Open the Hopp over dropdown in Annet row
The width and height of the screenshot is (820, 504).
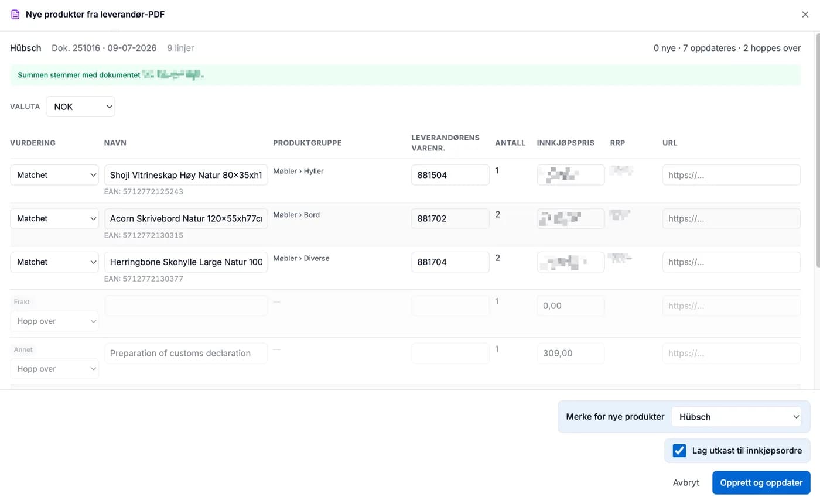coord(54,369)
